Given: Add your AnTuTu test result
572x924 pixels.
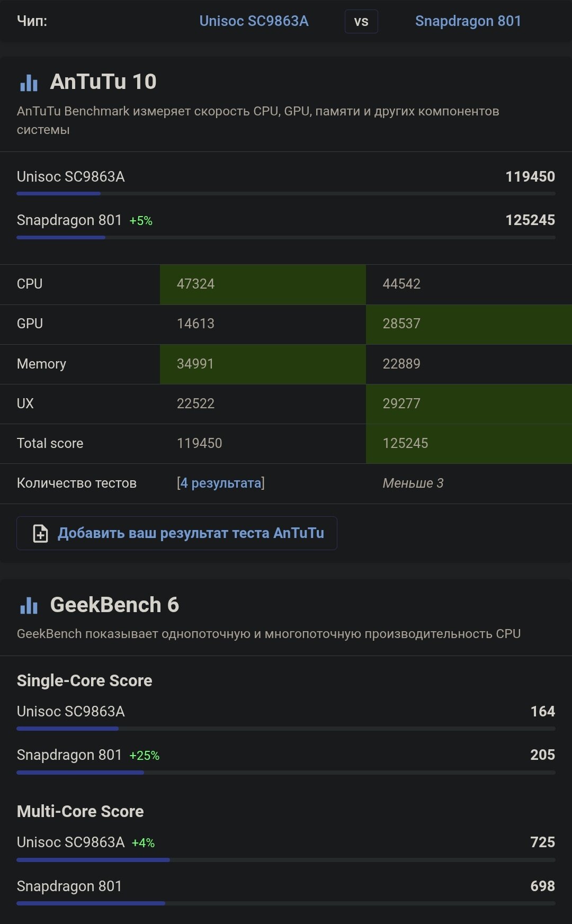Looking at the screenshot, I should [191, 533].
